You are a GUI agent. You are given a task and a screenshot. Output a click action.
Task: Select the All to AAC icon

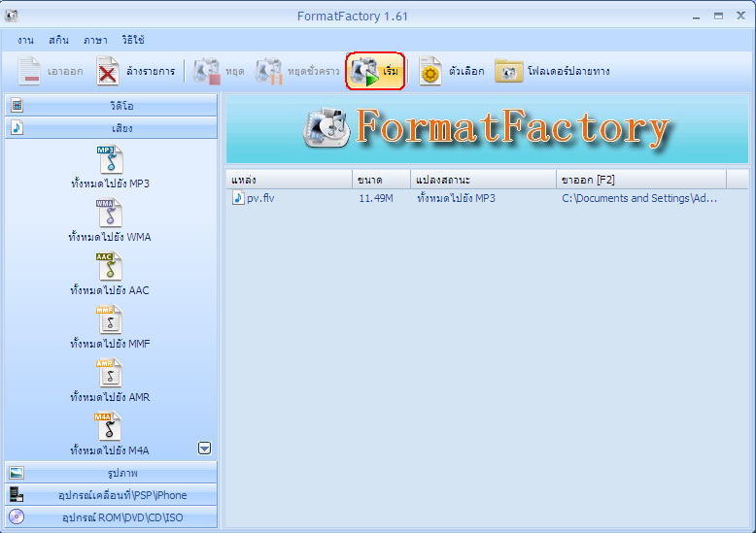click(110, 266)
